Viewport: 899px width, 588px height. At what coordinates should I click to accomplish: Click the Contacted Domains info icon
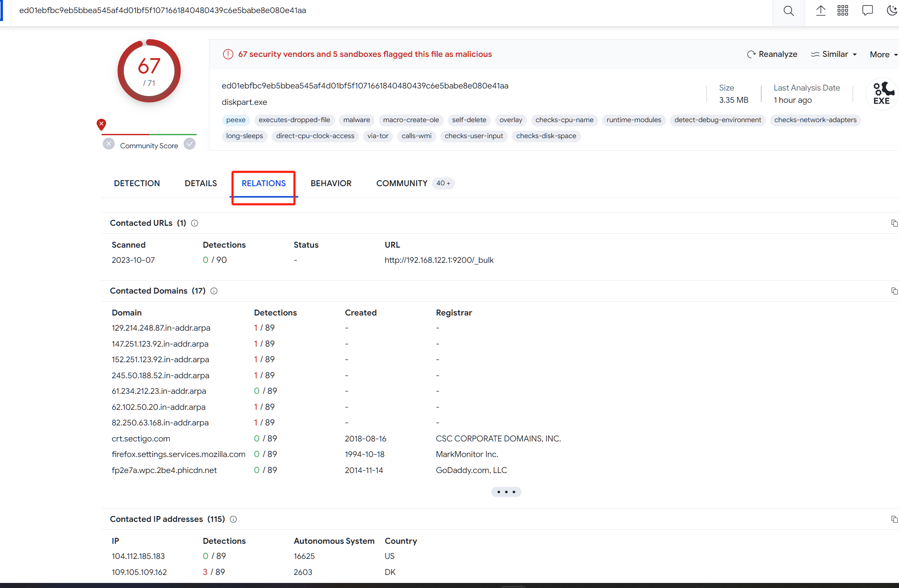tap(214, 291)
